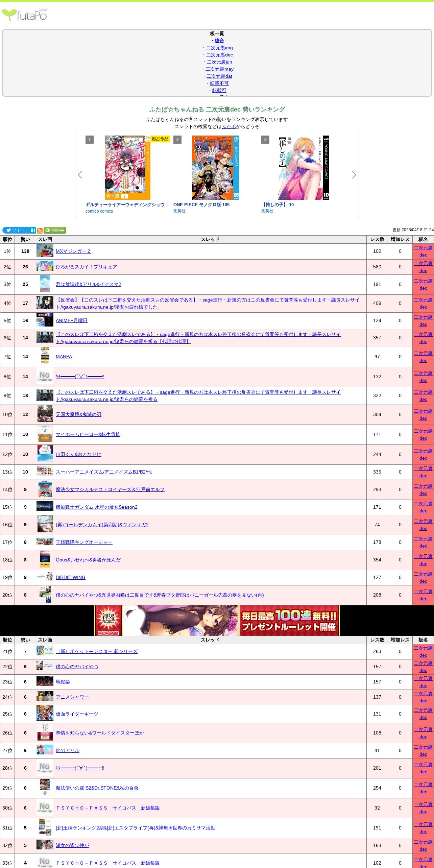Open the 二次元裏dec board link in list
Screen dimensions: 434x868
pyautogui.click(x=219, y=55)
